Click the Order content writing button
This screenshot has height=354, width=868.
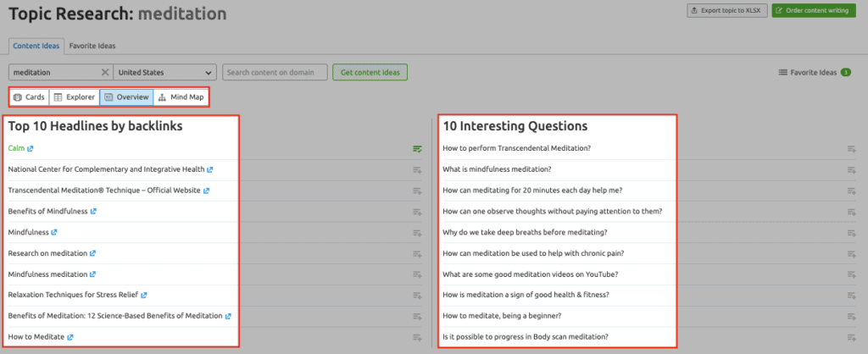click(815, 11)
